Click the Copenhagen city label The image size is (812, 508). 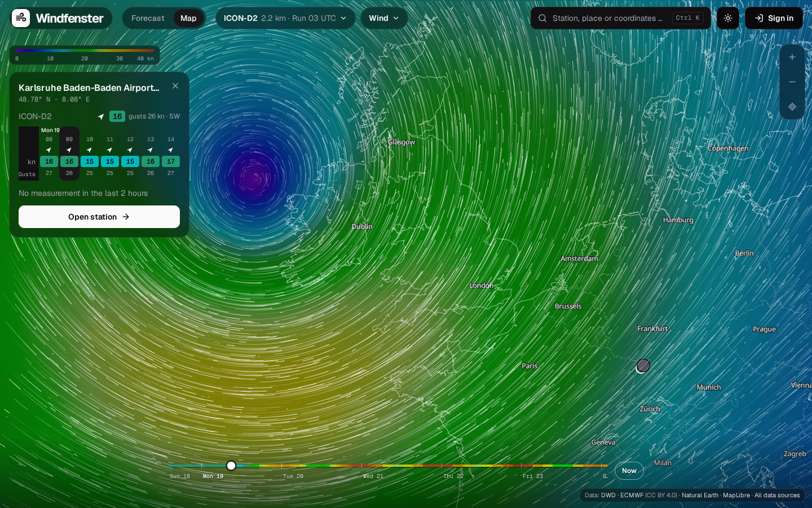(728, 148)
